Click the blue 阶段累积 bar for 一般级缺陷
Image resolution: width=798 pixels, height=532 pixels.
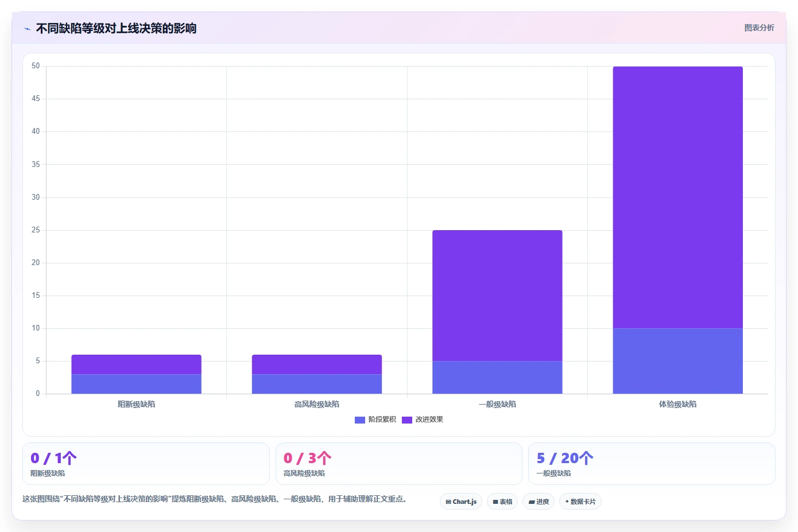point(497,378)
